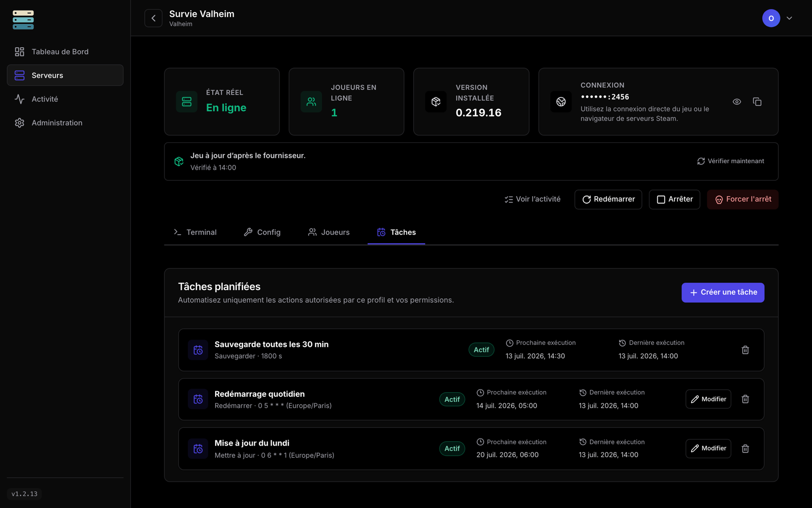Delete the Sauvegarde toutes les 30 min task
The image size is (812, 508).
tap(746, 350)
